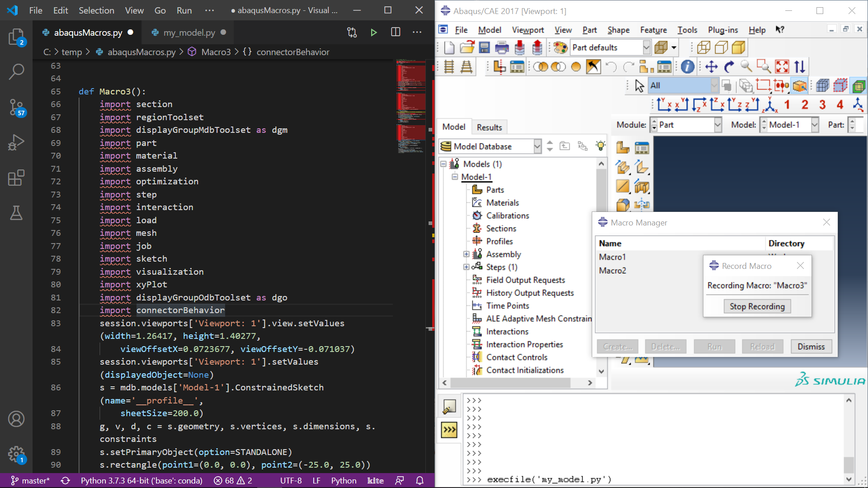The image size is (868, 488).
Task: Click the Rotate View tool icon
Action: (x=729, y=67)
